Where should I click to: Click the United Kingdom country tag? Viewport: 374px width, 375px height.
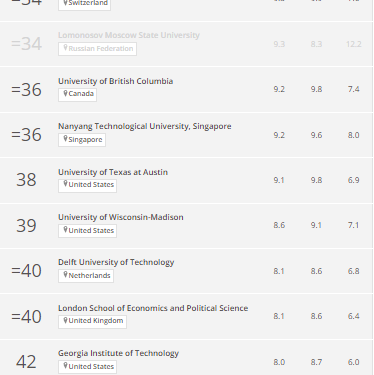point(92,322)
